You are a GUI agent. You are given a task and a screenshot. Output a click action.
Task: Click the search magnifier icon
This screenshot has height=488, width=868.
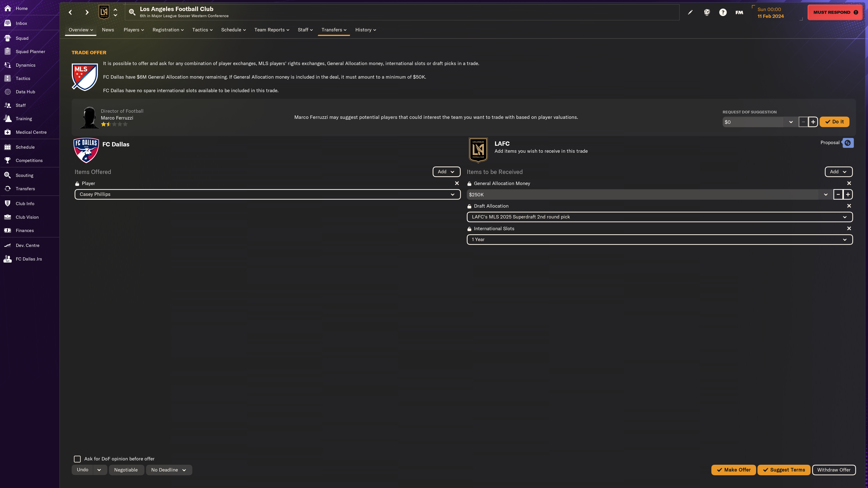[x=132, y=12]
